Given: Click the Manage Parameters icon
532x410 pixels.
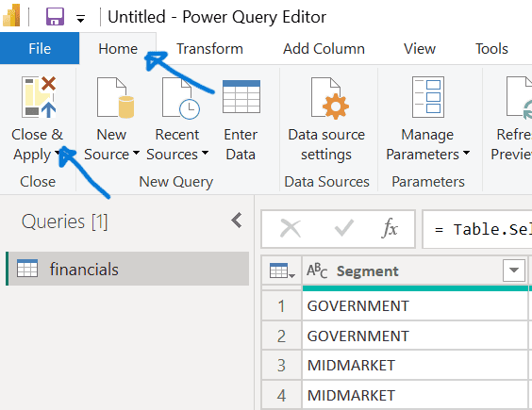Looking at the screenshot, I should click(428, 97).
